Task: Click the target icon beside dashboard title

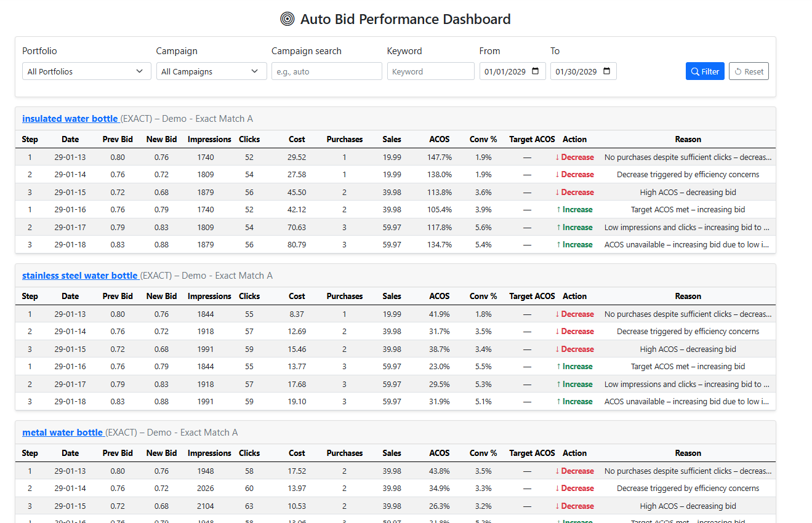Action: click(287, 19)
